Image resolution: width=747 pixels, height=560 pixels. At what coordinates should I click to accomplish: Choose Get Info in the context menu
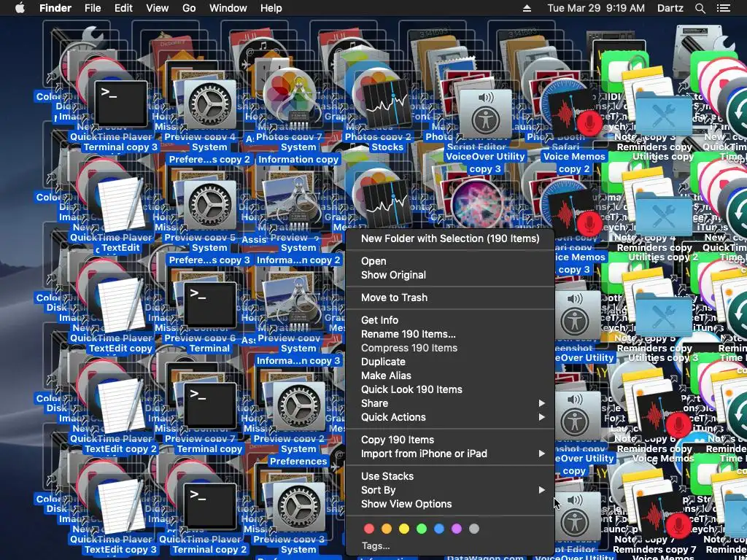pos(450,321)
